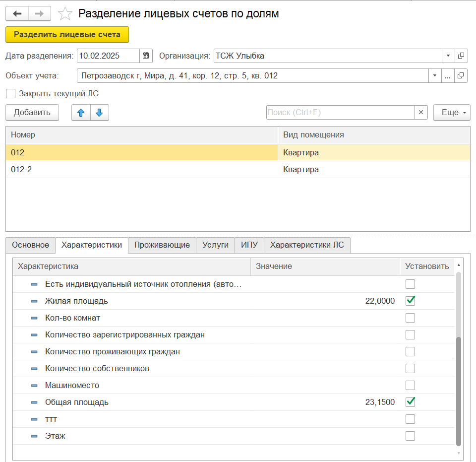The width and height of the screenshot is (476, 462).
Task: Click the Общая площадь value 23,1500
Action: 380,402
